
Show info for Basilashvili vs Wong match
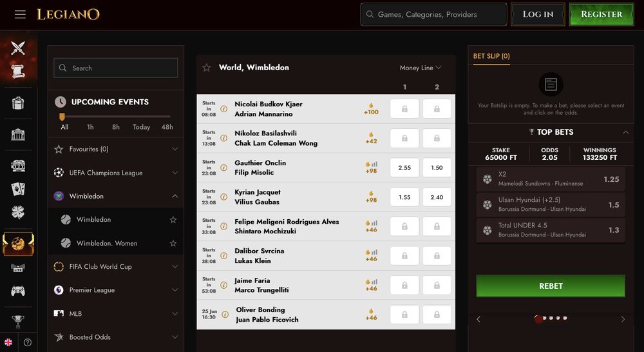pos(224,138)
